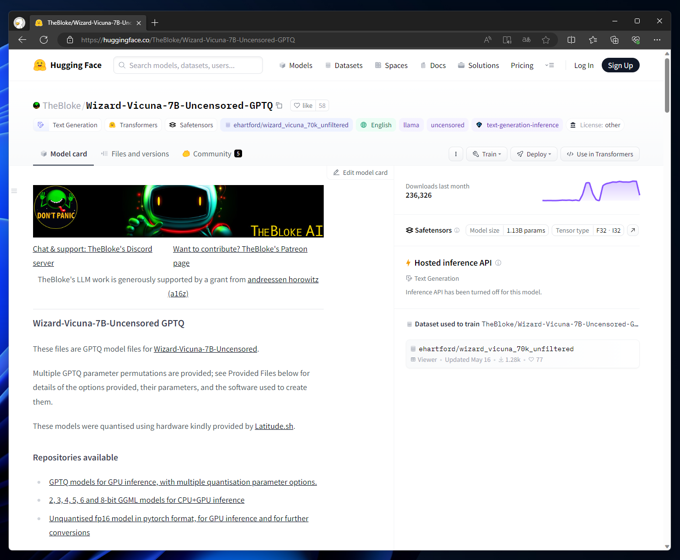Open ehartford/wizard_vicuna_70k_unfiltered dataset tag

click(287, 125)
